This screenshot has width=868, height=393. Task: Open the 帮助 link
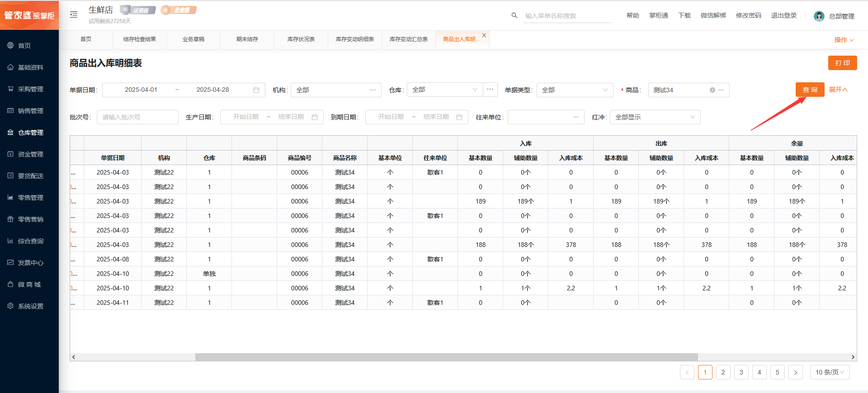[633, 15]
